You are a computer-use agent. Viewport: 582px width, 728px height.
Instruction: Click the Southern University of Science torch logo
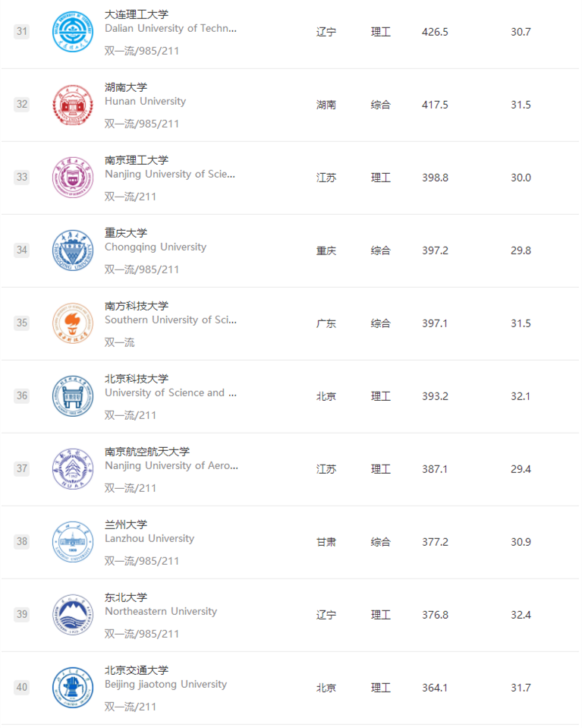click(72, 323)
